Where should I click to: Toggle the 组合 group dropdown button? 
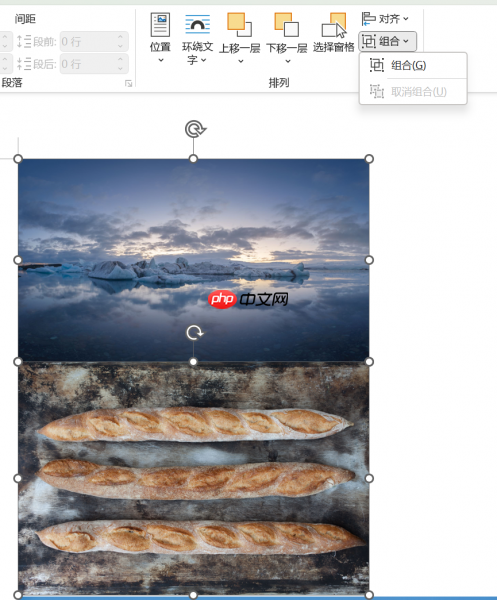tap(388, 41)
